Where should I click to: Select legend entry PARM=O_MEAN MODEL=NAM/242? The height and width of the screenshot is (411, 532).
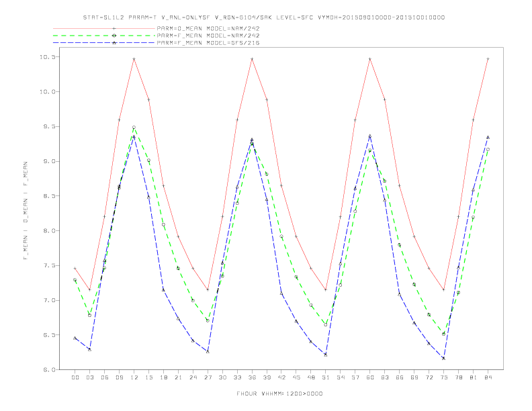click(x=208, y=28)
